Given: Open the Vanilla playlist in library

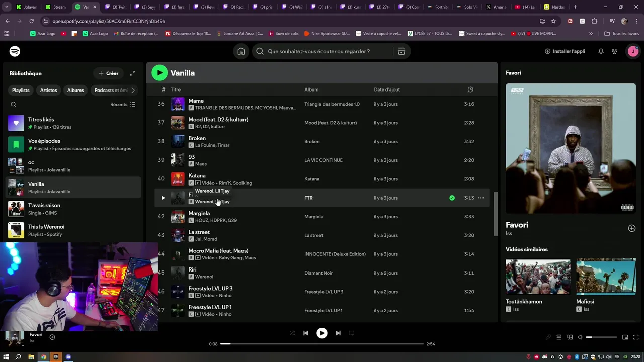Looking at the screenshot, I should pyautogui.click(x=73, y=188).
